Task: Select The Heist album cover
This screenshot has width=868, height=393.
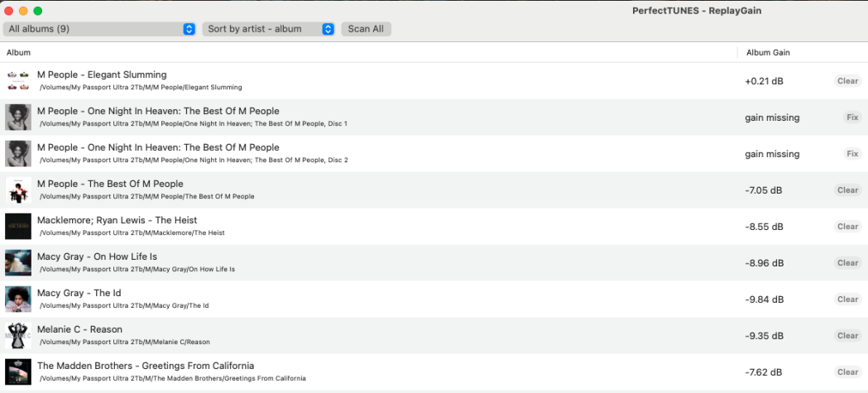Action: click(x=17, y=227)
